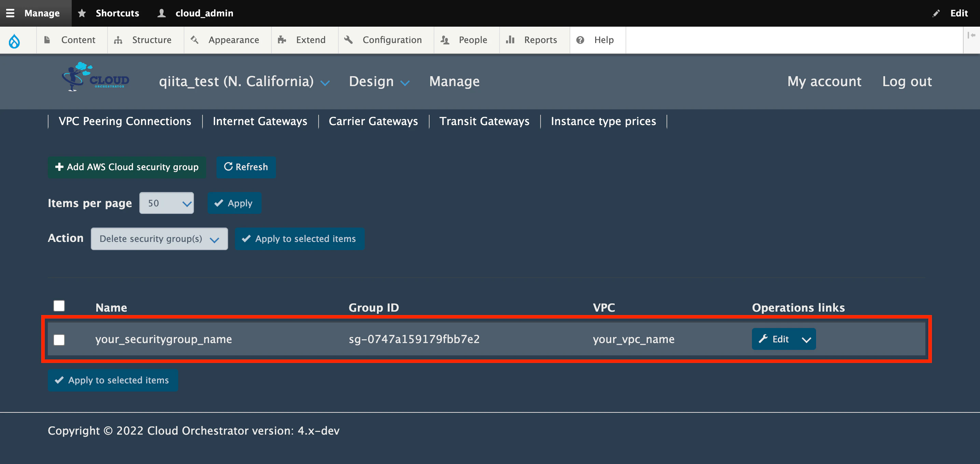This screenshot has width=980, height=464.
Task: Open the Structure admin menu
Action: 145,40
